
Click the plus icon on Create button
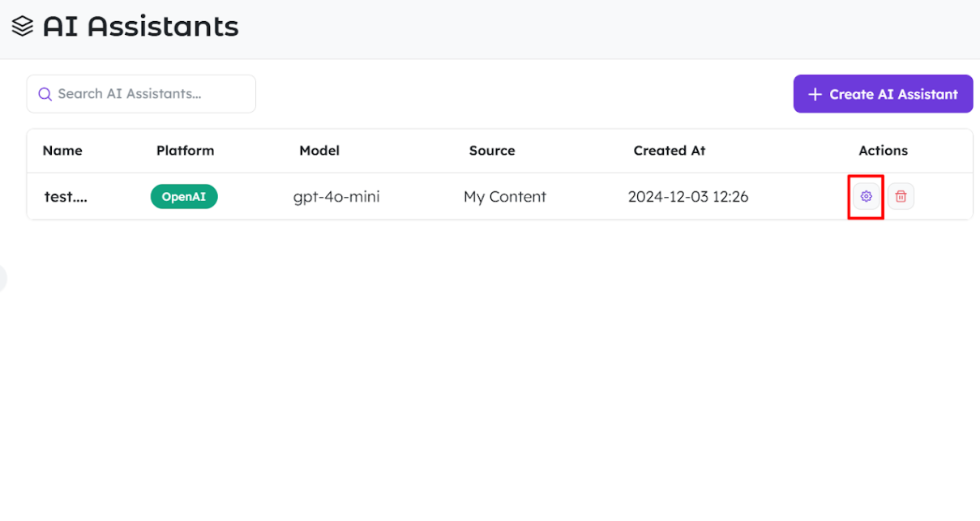[815, 94]
